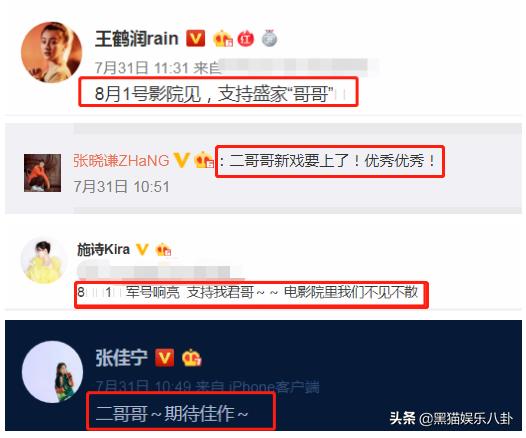The height and width of the screenshot is (438, 526).
Task: Click the 7月31日 10:51 timestamp under 张晓谦ZHaNG
Action: coord(121,186)
